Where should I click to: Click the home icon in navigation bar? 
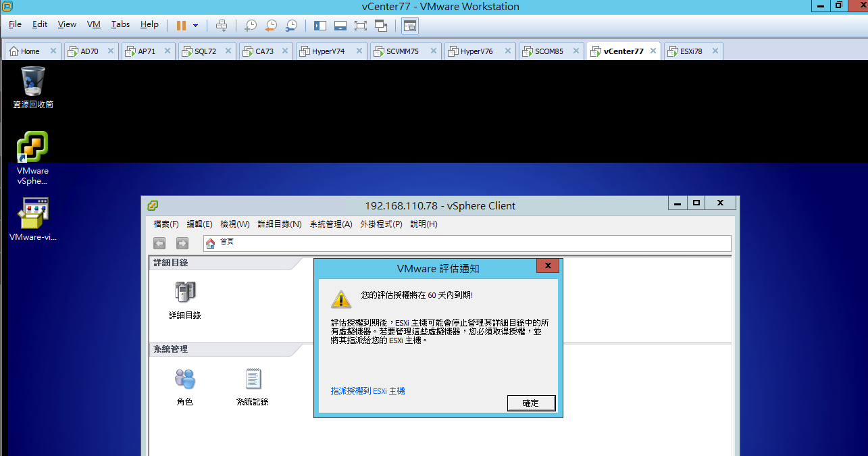[211, 243]
